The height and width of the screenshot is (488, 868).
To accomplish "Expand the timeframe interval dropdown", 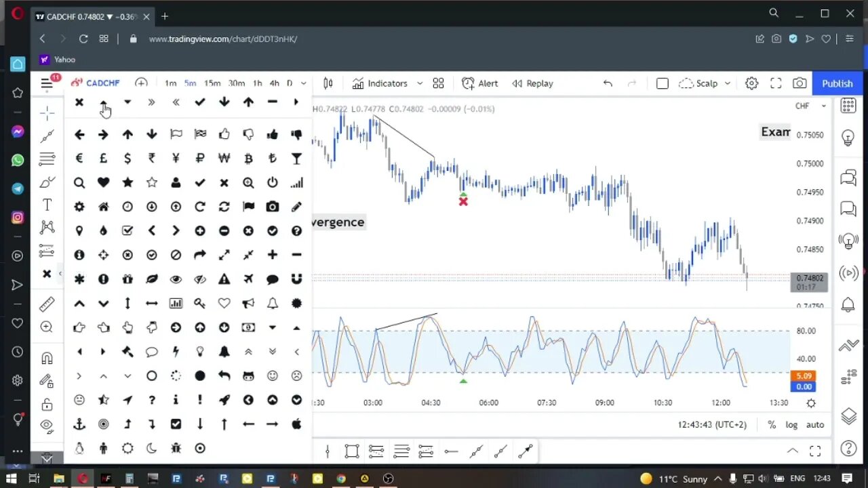I will (x=303, y=83).
